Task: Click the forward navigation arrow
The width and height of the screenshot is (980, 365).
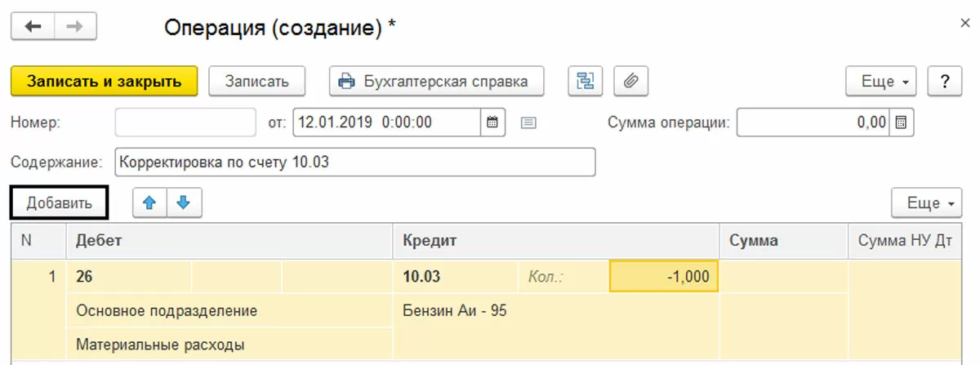Action: pyautogui.click(x=75, y=27)
